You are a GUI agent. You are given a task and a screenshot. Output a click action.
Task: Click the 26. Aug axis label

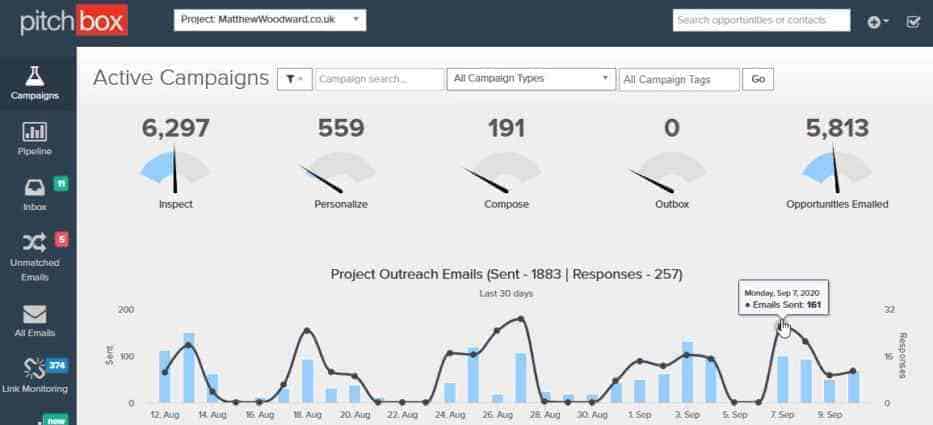(x=497, y=415)
